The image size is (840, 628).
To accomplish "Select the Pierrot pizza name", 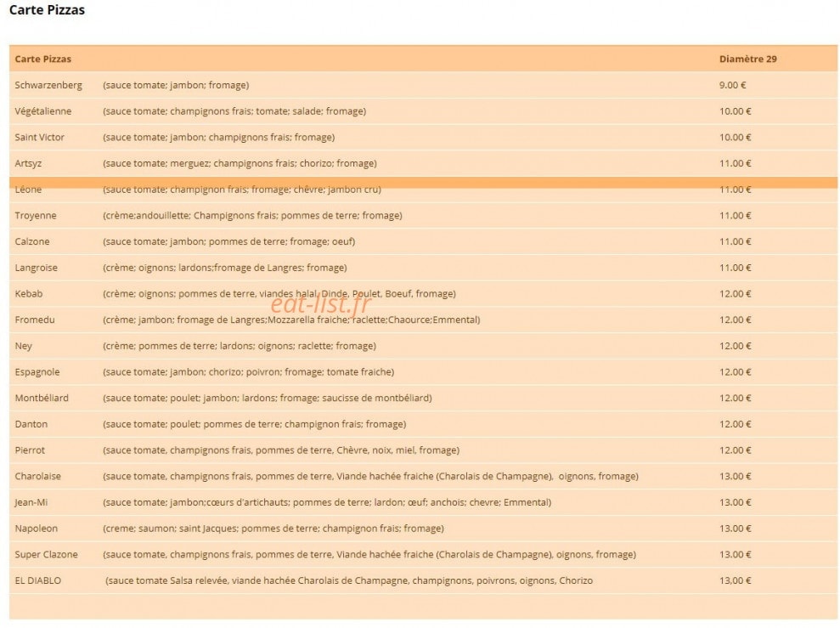I will 30,450.
